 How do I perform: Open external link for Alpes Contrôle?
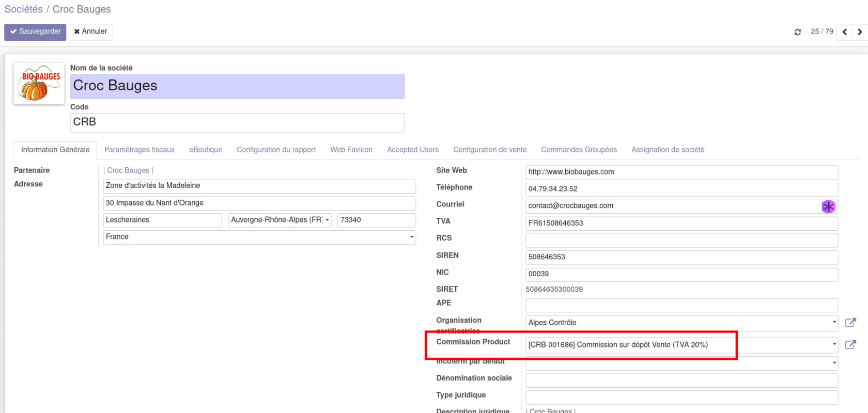tap(850, 323)
